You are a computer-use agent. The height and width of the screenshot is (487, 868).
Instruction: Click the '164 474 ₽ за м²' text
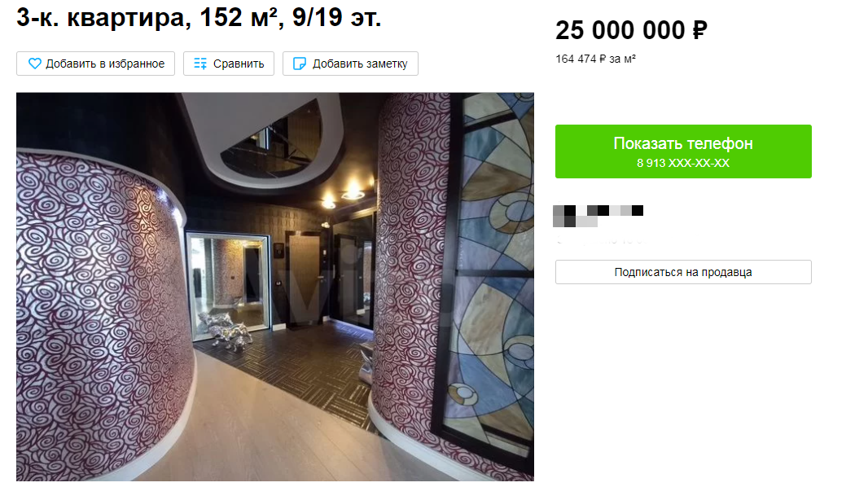[596, 59]
